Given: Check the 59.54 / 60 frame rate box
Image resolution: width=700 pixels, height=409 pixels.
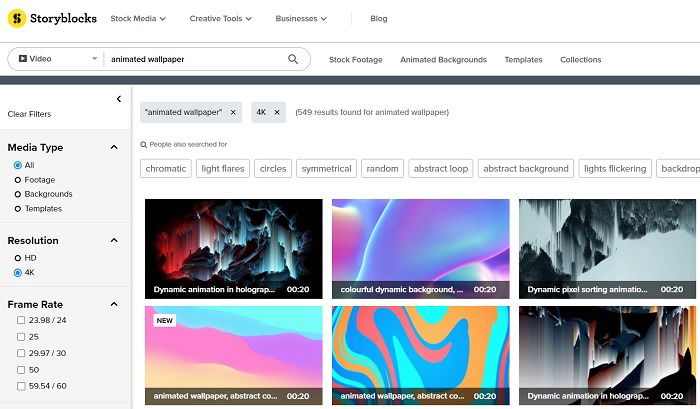Looking at the screenshot, I should 21,386.
